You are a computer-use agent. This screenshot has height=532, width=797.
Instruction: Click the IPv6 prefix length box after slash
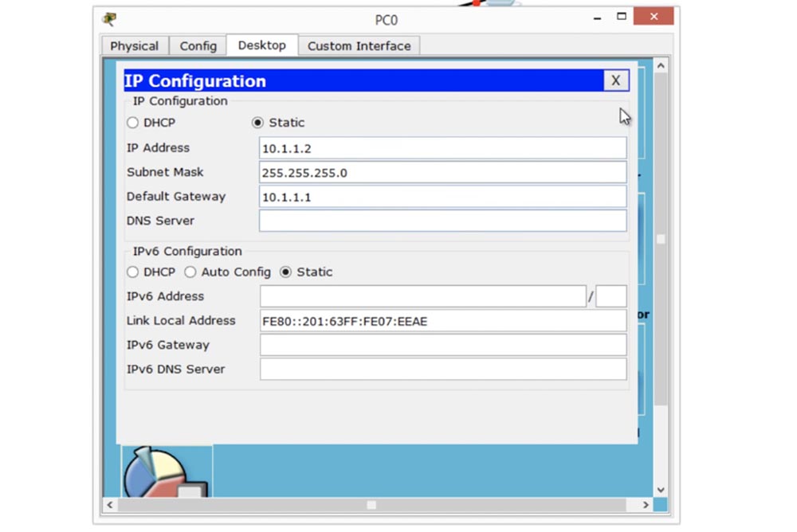pyautogui.click(x=611, y=296)
